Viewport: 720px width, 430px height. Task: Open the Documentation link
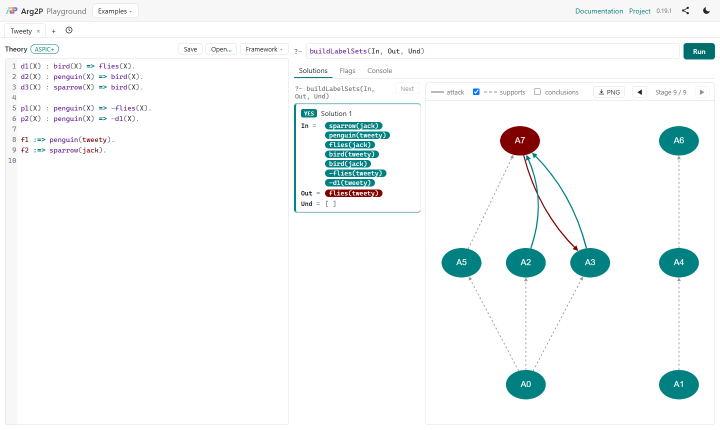[x=599, y=11]
